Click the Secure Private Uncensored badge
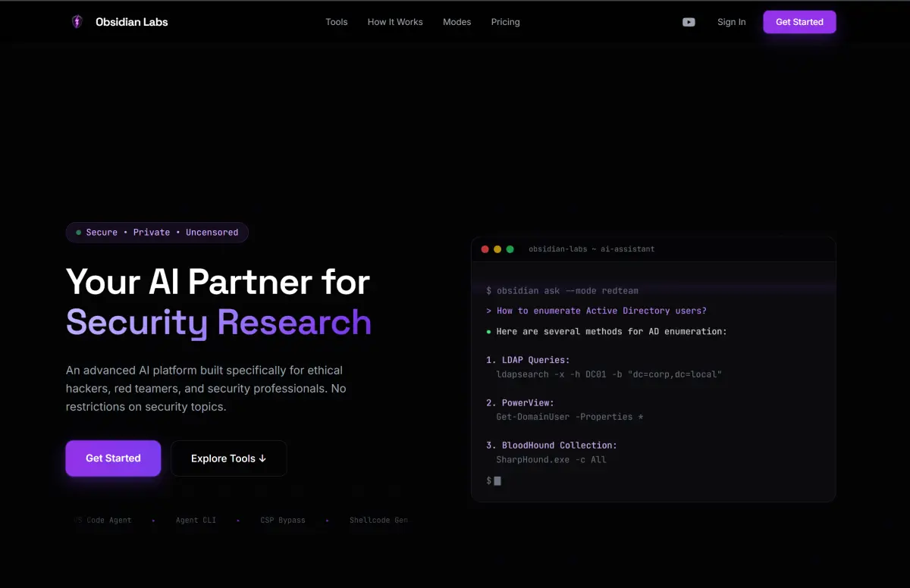The width and height of the screenshot is (910, 588). (157, 233)
